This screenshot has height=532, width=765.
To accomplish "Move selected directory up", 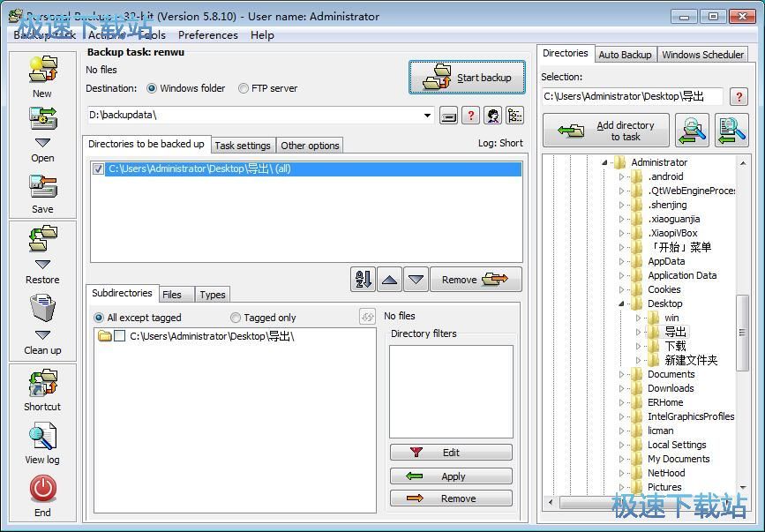I will coord(389,280).
